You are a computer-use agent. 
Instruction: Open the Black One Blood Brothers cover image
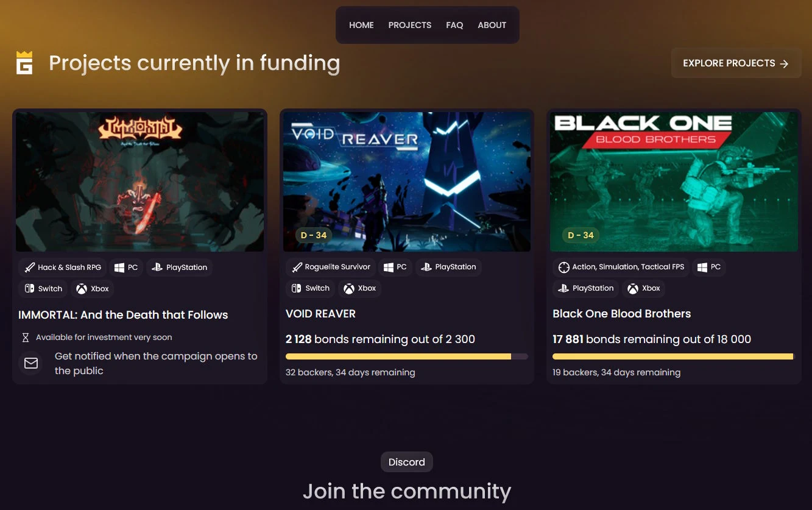click(x=674, y=182)
